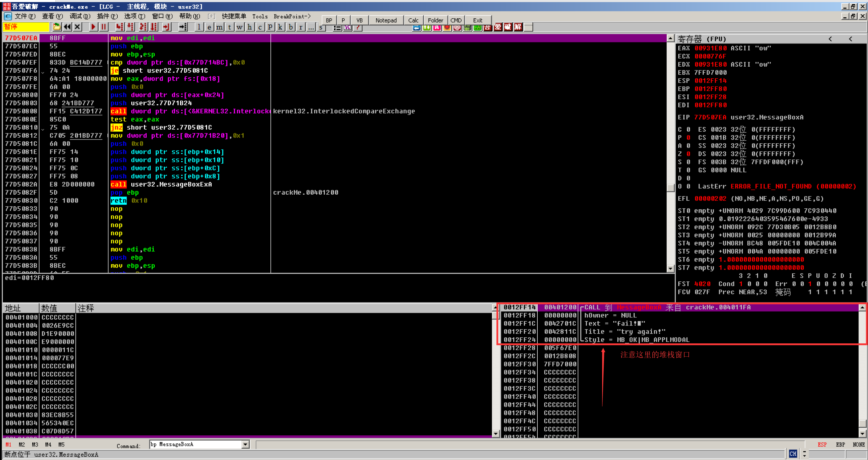Click the pink 'A' toolbar icon

click(437, 28)
